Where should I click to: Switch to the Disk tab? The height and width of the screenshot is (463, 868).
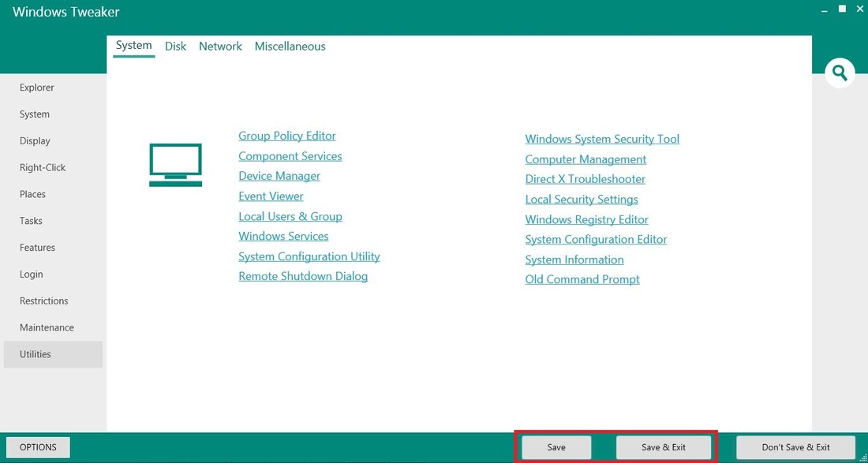pos(175,47)
